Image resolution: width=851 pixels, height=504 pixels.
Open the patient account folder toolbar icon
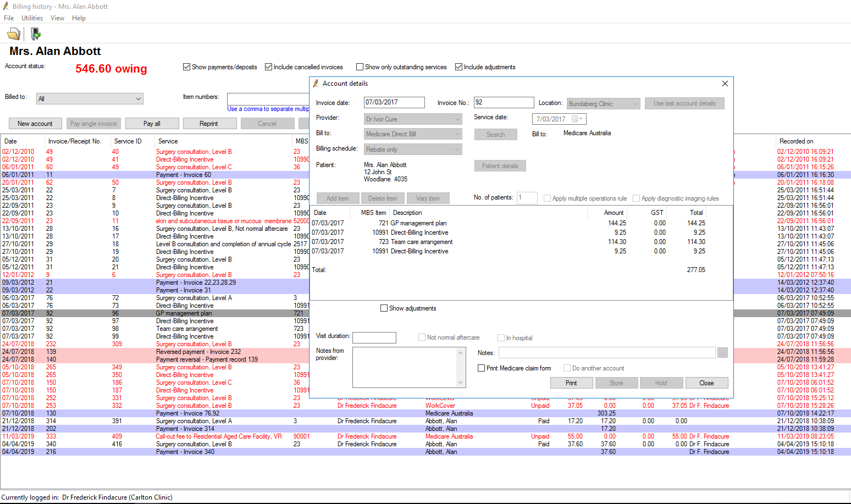(x=13, y=34)
